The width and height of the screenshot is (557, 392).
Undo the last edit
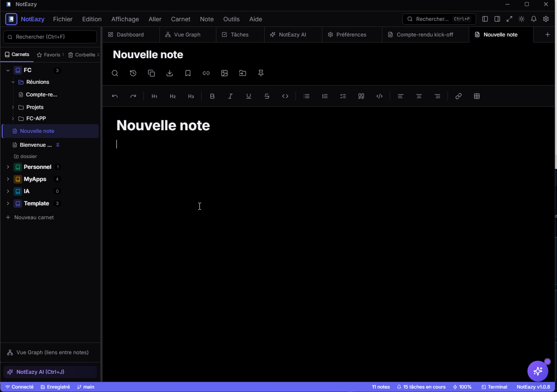click(x=115, y=96)
